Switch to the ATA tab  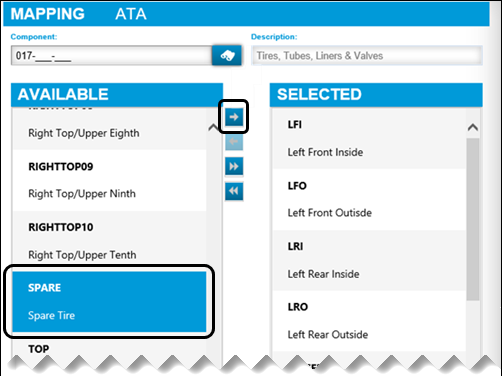point(131,14)
